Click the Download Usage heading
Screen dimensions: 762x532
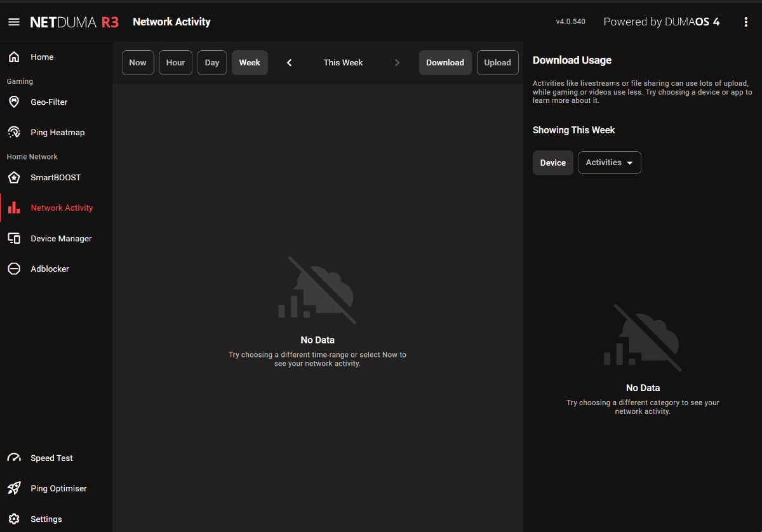tap(572, 60)
